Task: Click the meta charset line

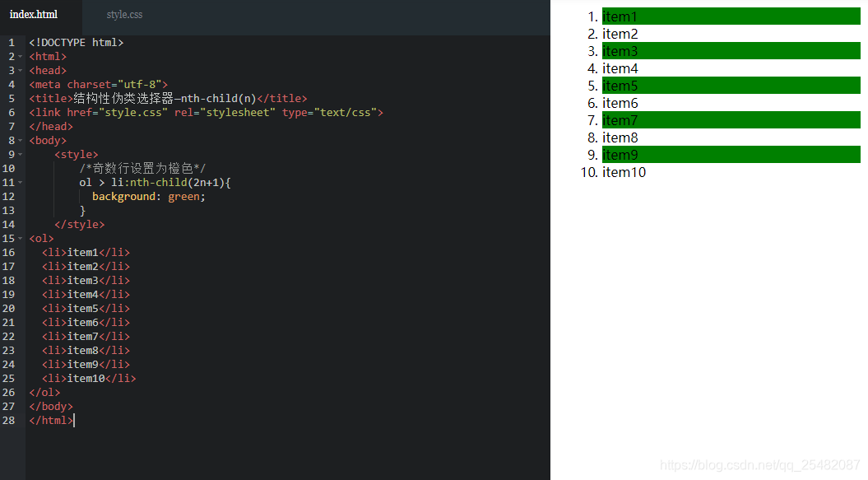Action: pos(99,84)
